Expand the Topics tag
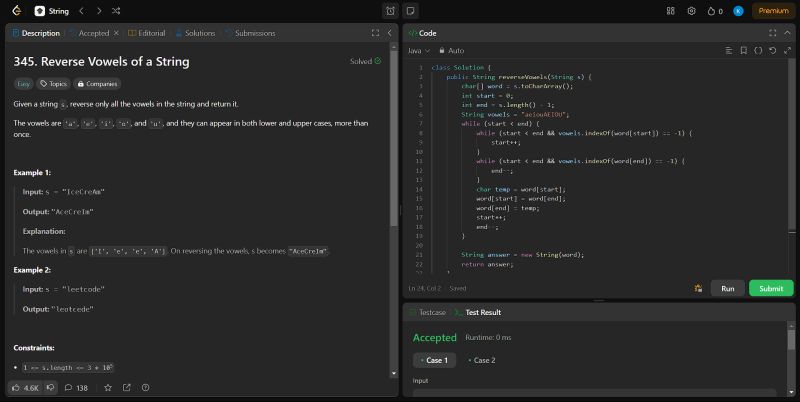 point(53,84)
